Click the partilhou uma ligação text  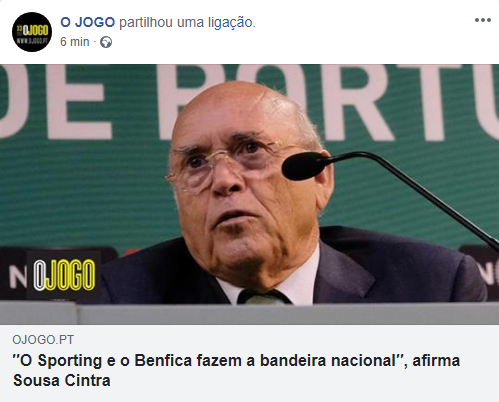[187, 23]
